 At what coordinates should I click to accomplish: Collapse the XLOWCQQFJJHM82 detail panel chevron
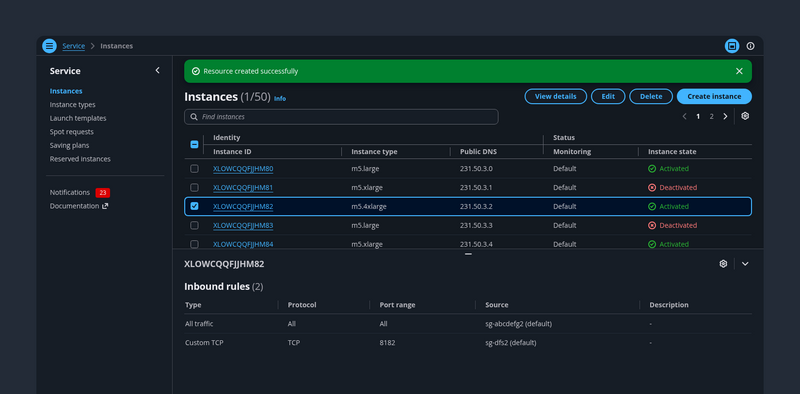(745, 264)
